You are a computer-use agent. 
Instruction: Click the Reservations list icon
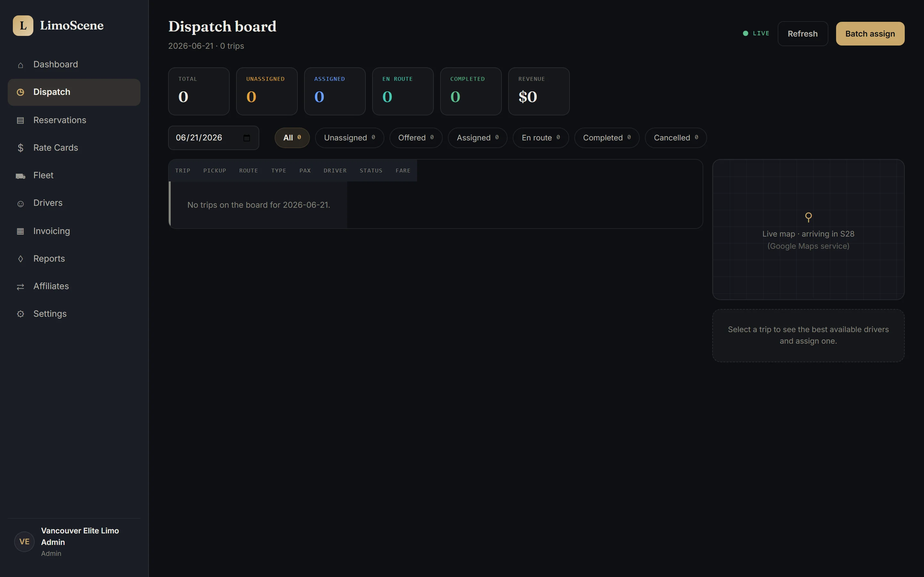click(21, 121)
